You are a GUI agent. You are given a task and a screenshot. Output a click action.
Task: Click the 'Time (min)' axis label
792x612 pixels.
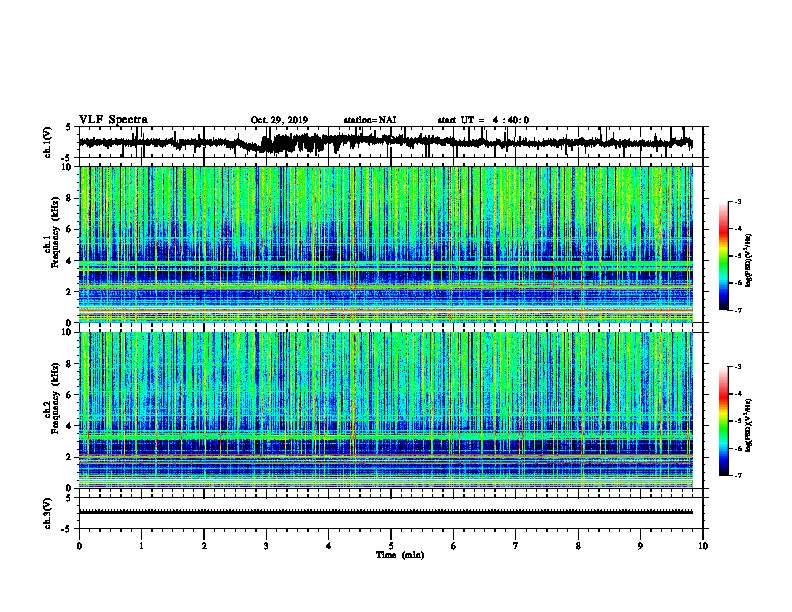(400, 555)
